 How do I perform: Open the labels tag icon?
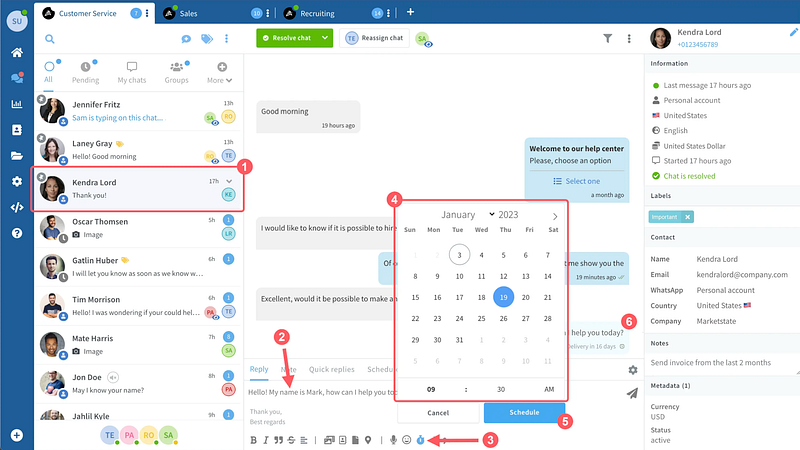click(207, 39)
